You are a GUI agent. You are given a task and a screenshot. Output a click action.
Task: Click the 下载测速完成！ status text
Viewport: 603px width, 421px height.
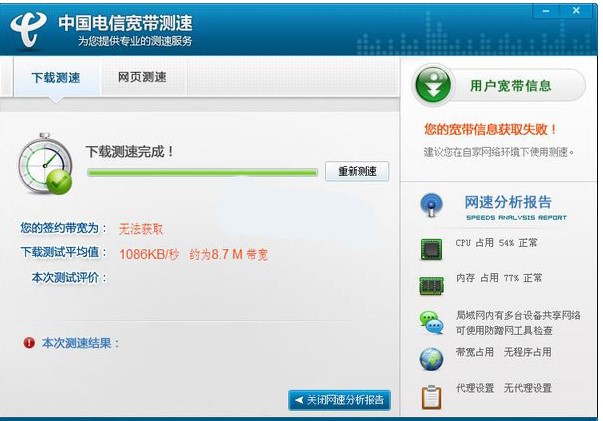pyautogui.click(x=130, y=151)
